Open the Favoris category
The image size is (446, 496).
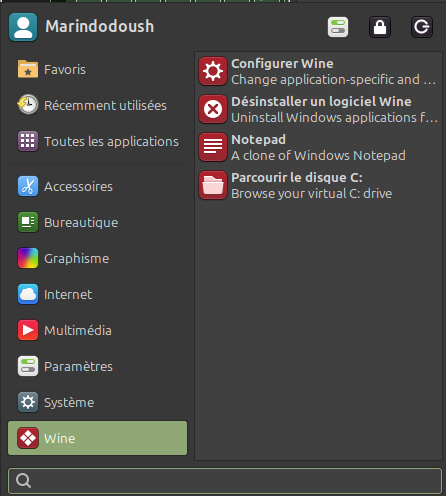97,69
